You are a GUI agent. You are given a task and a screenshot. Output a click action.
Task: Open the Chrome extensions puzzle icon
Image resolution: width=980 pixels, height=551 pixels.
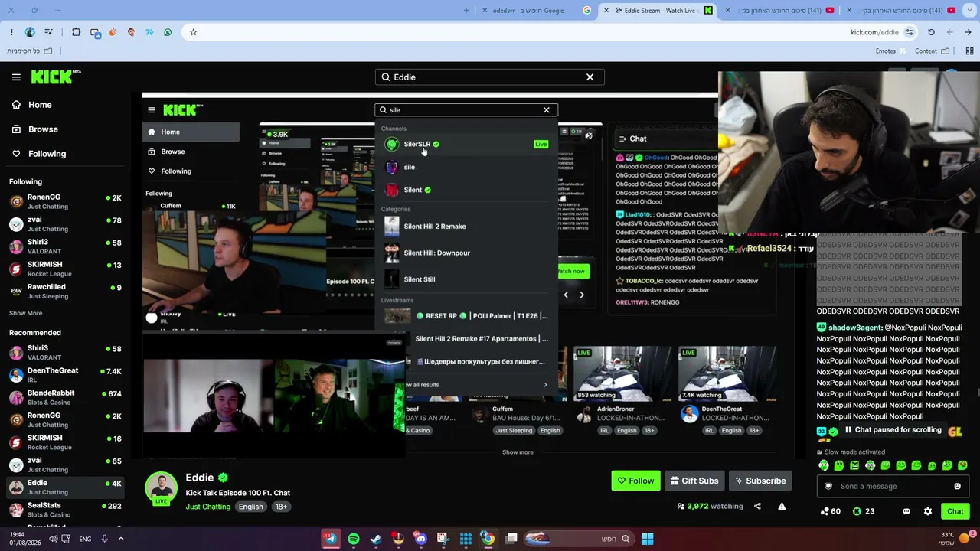[76, 32]
